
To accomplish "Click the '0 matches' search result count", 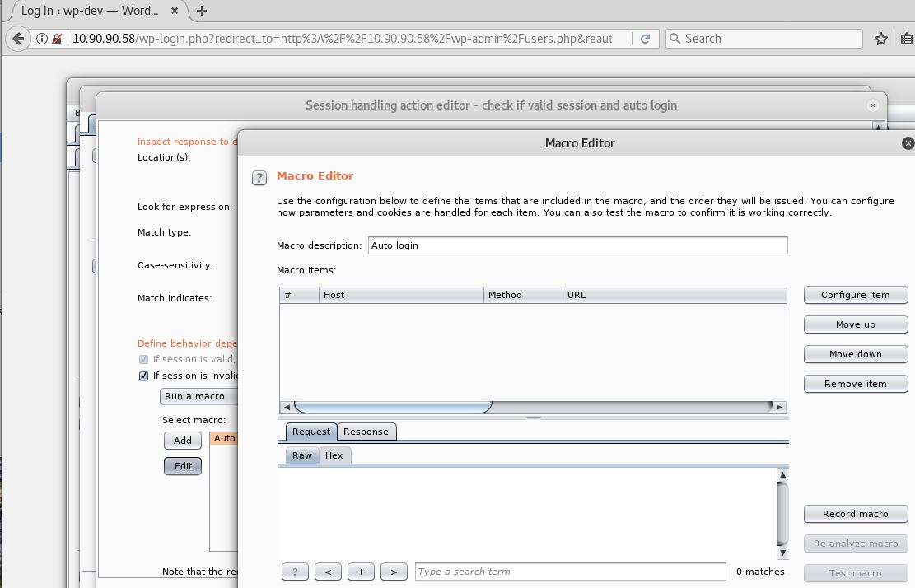I will click(760, 572).
